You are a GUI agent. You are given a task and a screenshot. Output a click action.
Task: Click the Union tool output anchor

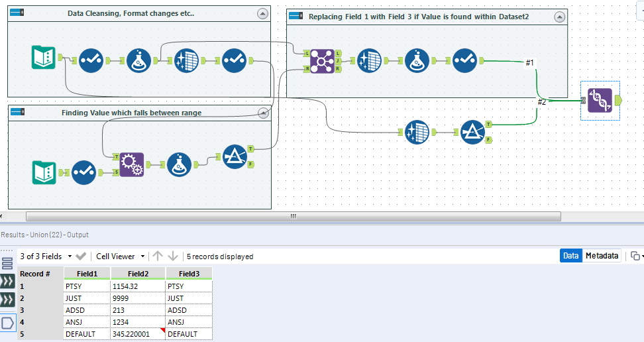pos(619,100)
